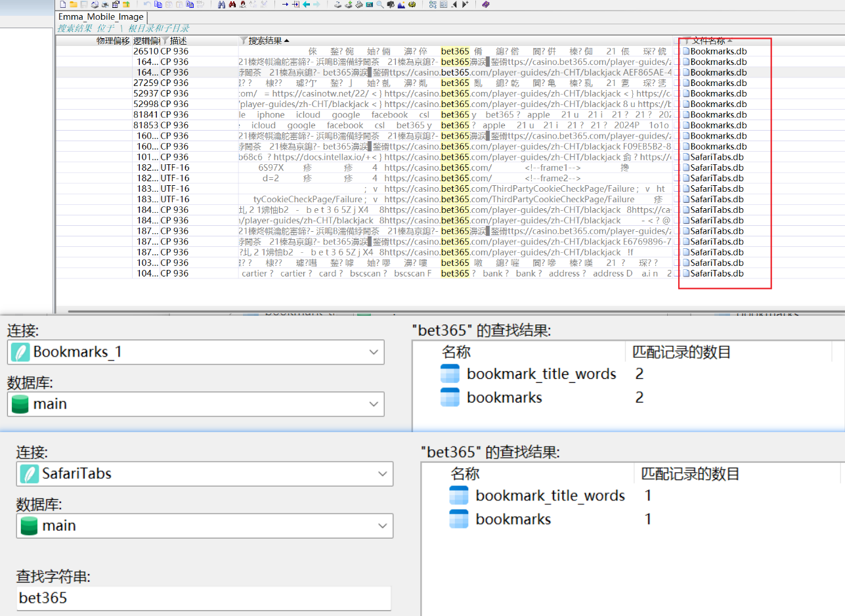Click the Open file toolbar icon
The height and width of the screenshot is (616, 845).
[74, 5]
